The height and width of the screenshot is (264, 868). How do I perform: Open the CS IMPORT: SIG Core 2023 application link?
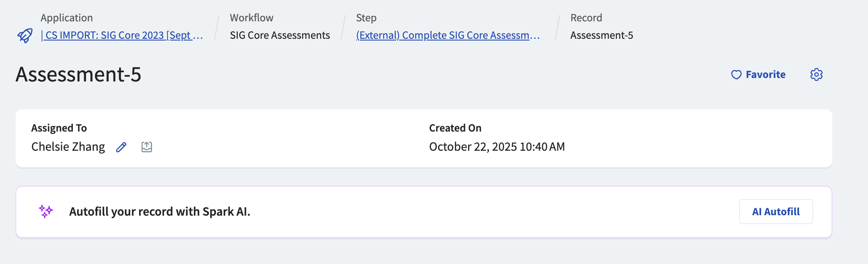(122, 35)
